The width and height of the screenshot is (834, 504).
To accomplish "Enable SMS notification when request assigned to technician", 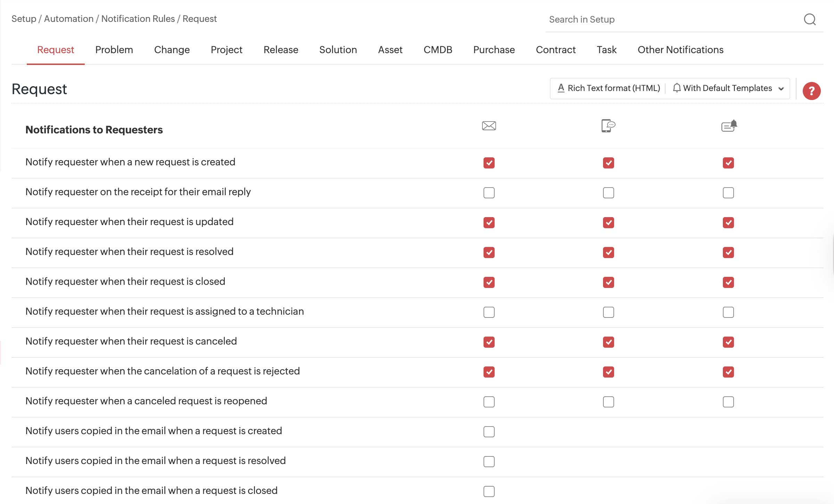I will coord(608,312).
